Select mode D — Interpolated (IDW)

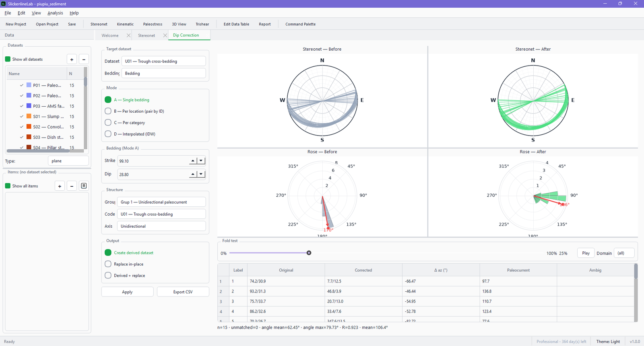pos(108,134)
